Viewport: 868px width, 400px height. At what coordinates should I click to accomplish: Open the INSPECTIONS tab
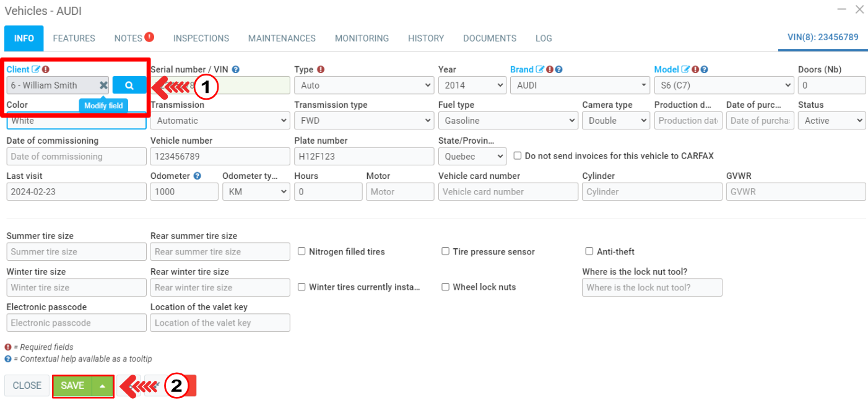click(201, 38)
